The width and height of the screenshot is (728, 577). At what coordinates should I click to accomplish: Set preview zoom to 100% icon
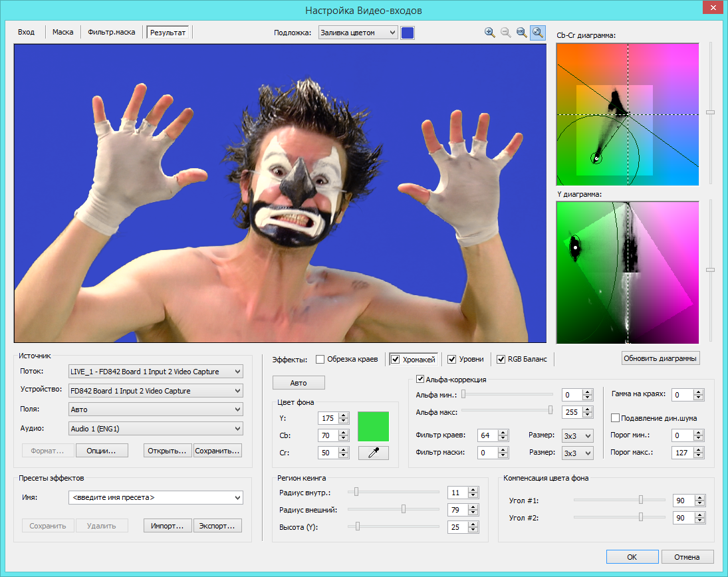click(521, 33)
